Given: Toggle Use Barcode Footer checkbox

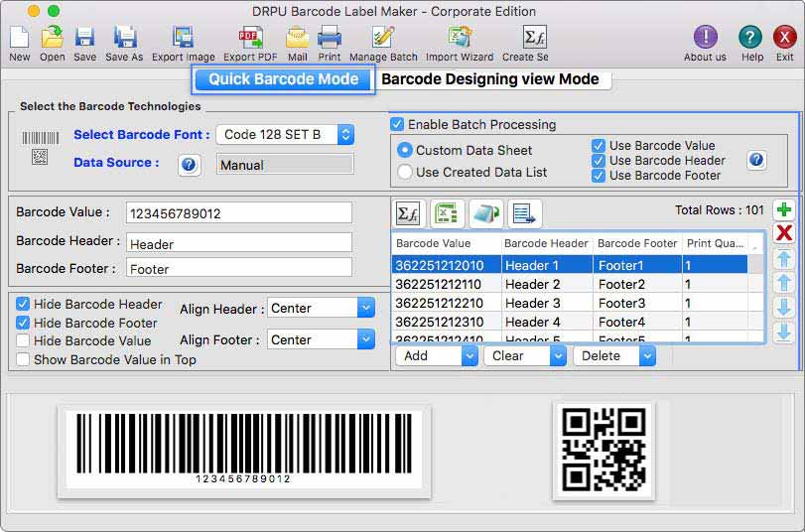Looking at the screenshot, I should coord(599,176).
